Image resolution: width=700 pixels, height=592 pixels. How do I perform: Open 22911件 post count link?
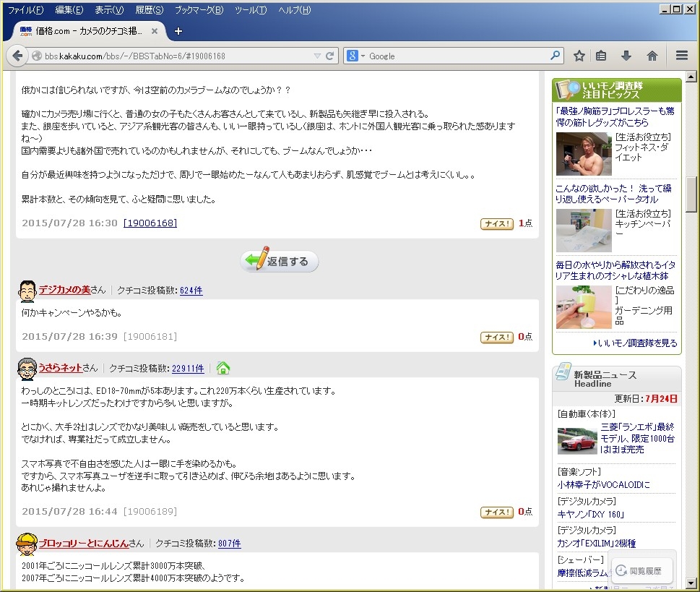(x=188, y=368)
